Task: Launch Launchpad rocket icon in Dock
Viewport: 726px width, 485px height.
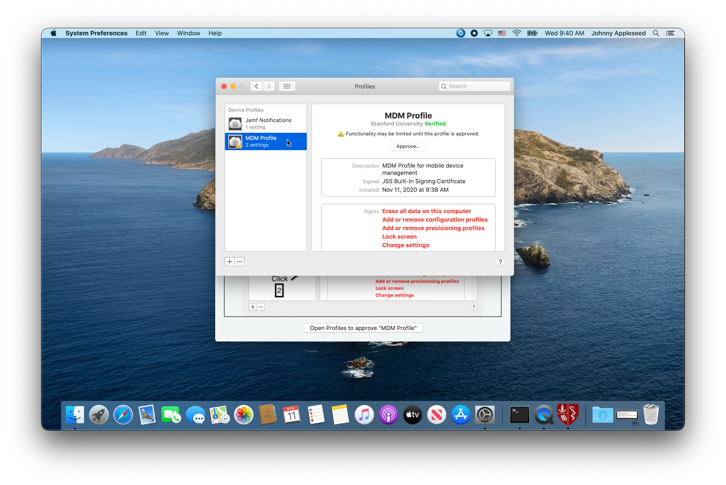Action: 99,415
